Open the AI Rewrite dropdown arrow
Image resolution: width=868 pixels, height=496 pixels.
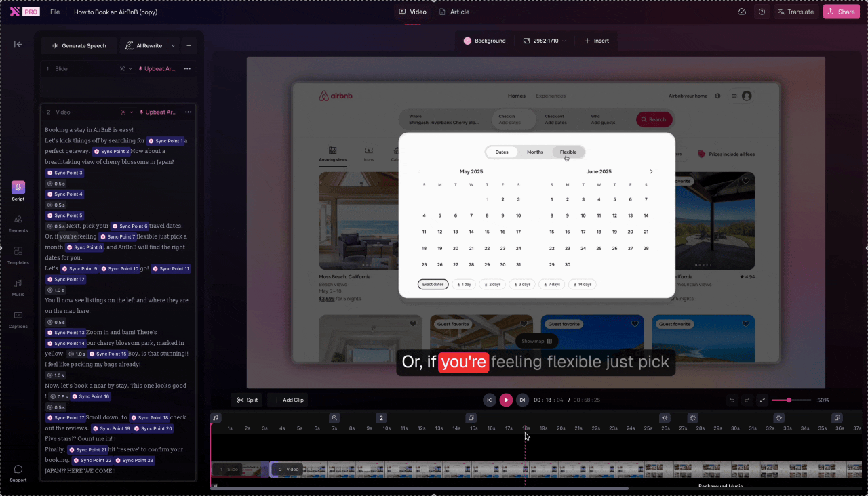[172, 45]
